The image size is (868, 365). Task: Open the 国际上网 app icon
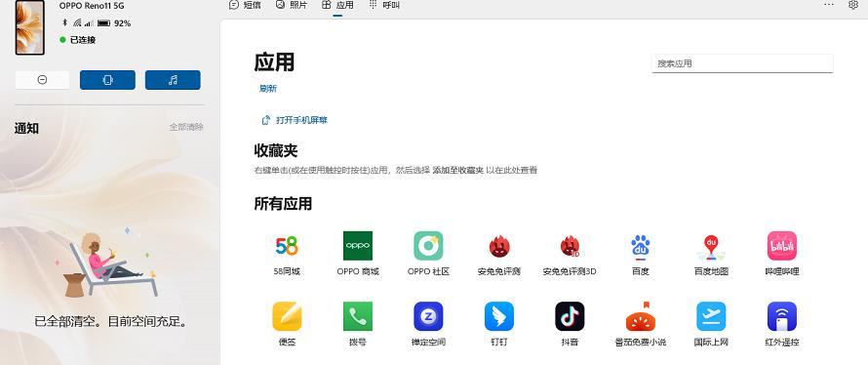pos(711,316)
